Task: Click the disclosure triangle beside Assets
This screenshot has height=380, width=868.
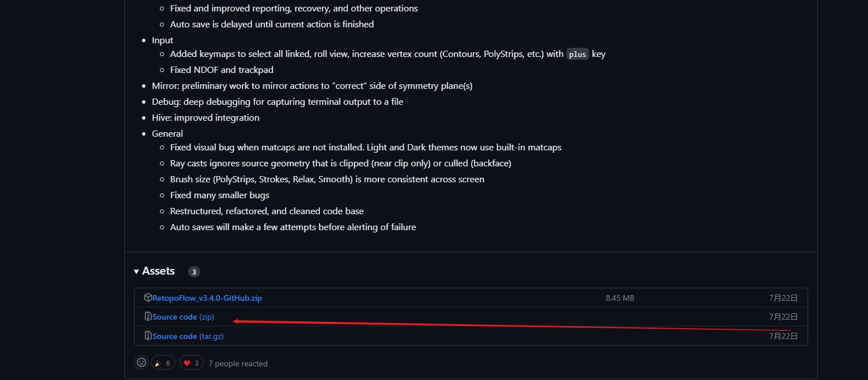Action: (136, 271)
